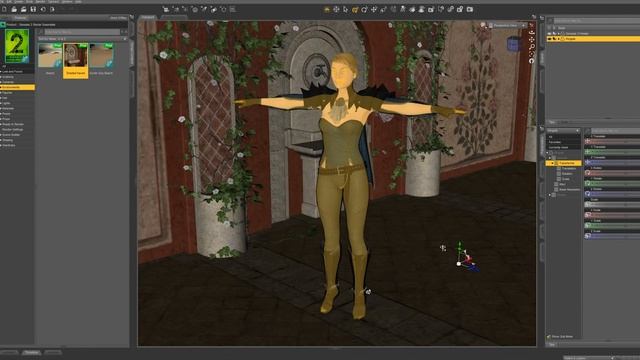Click the viewport Frame control icon
The height and width of the screenshot is (360, 640).
click(531, 53)
